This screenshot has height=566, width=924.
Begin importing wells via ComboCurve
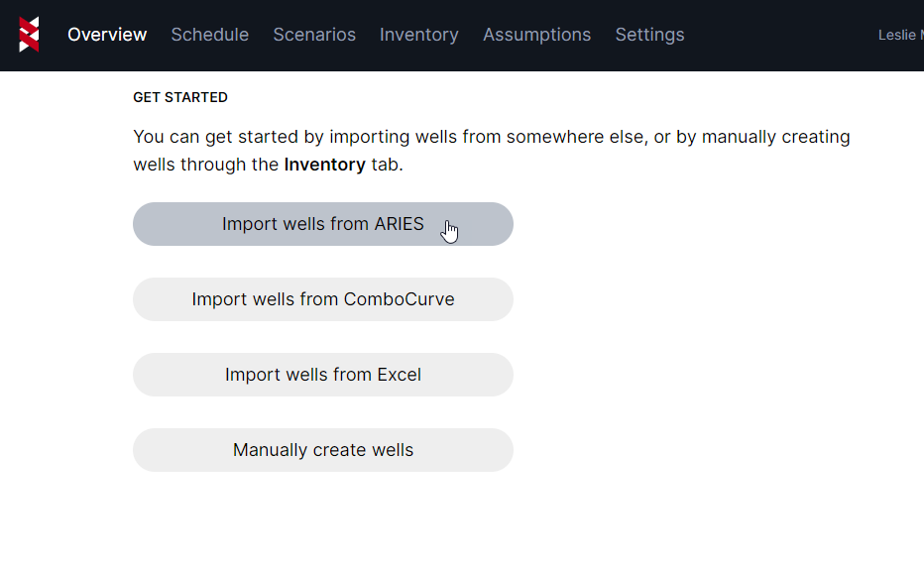click(x=323, y=299)
